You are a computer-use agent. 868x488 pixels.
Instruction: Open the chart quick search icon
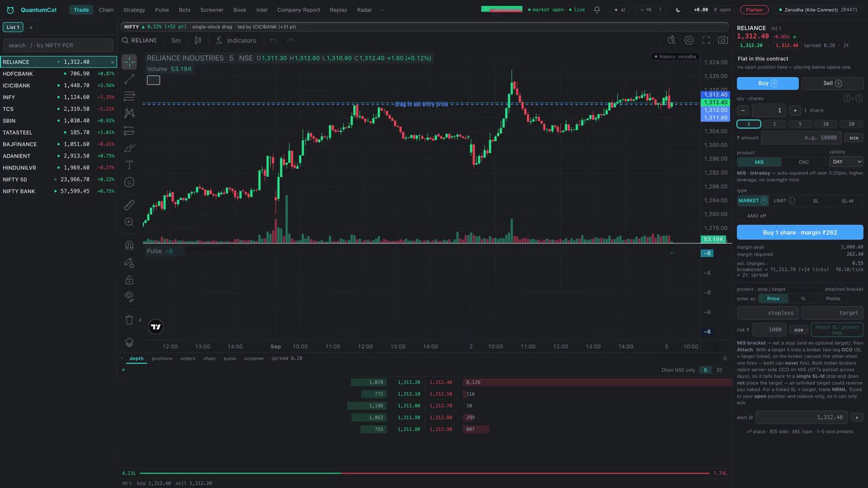[671, 40]
